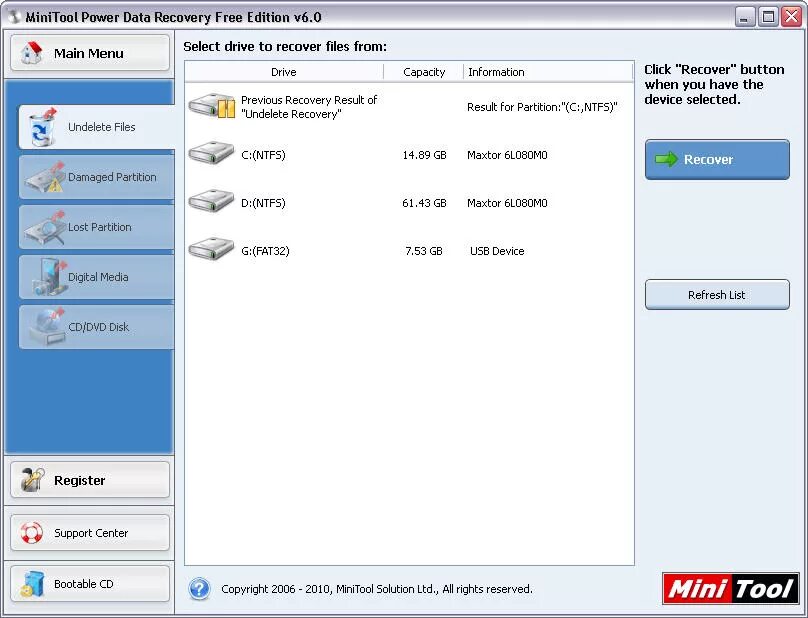This screenshot has height=618, width=808.
Task: Click the G: USB drive icon
Action: pos(211,249)
